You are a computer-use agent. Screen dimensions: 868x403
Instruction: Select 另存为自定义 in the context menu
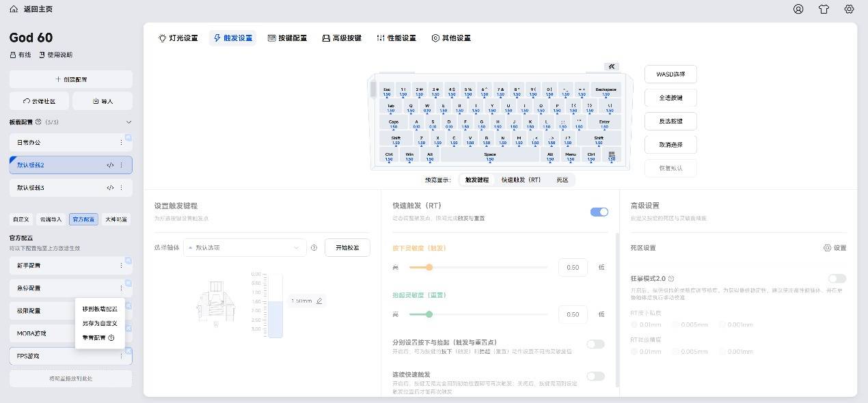pos(100,323)
